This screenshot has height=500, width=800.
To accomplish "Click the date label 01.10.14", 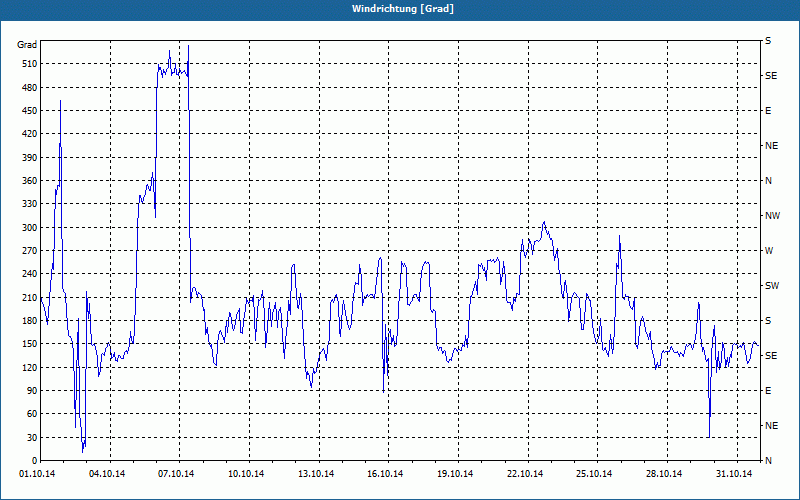I will (x=37, y=474).
